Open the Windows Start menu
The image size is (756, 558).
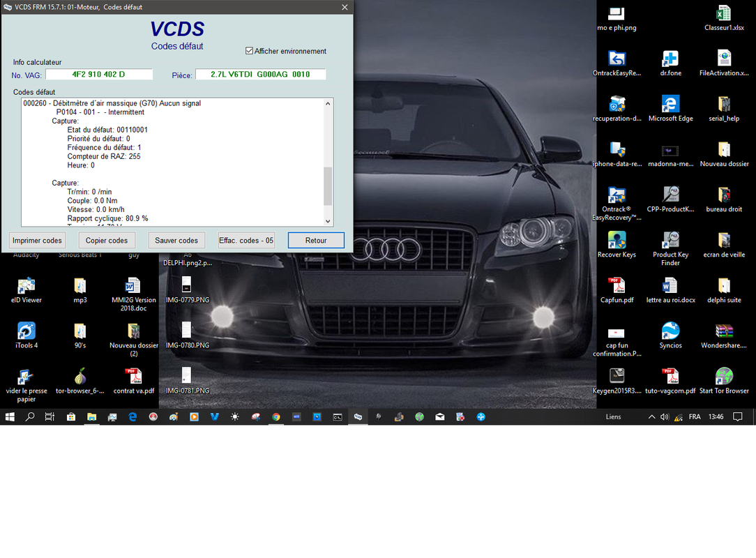(x=10, y=416)
